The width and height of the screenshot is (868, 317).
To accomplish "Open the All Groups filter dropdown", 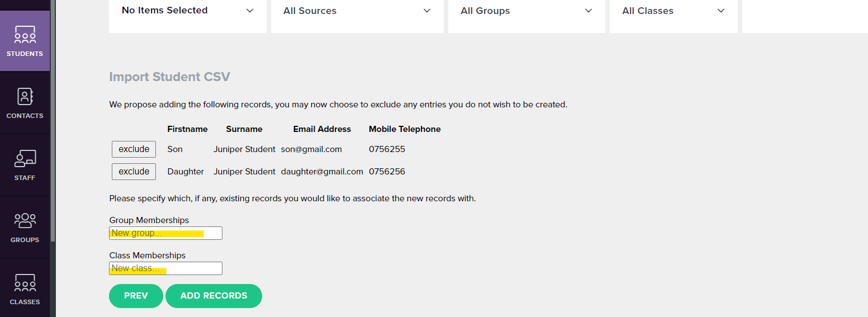I will [527, 11].
